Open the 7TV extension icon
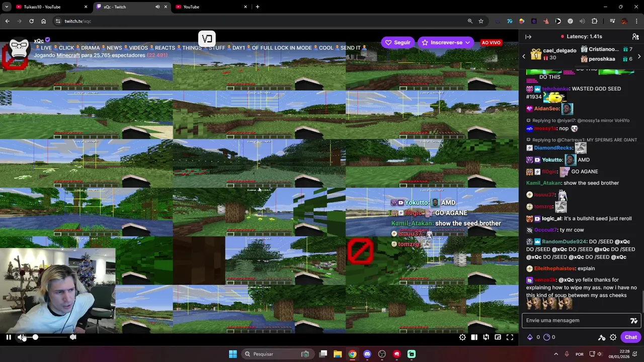Image resolution: width=644 pixels, height=362 pixels. click(x=510, y=21)
